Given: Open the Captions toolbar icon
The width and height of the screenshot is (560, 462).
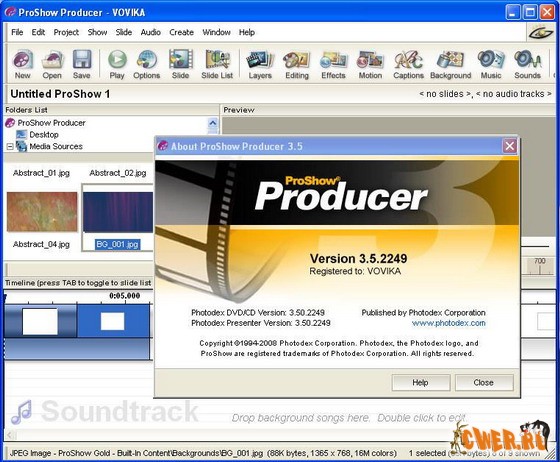Looking at the screenshot, I should (x=408, y=64).
